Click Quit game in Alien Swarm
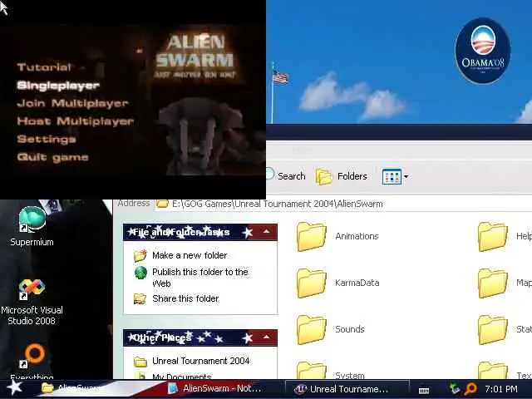This screenshot has height=399, width=532. click(x=52, y=157)
